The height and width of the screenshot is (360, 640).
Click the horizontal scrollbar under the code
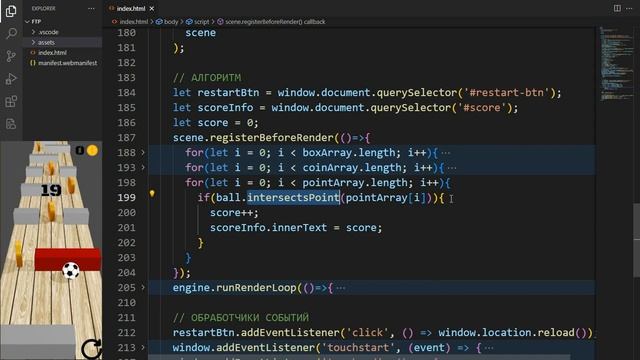359,357
